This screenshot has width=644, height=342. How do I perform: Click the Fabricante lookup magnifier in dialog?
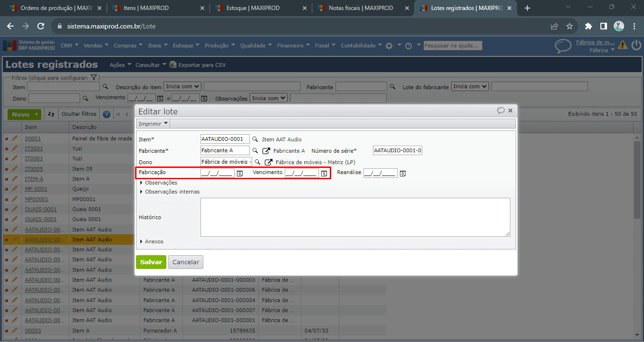pyautogui.click(x=255, y=150)
